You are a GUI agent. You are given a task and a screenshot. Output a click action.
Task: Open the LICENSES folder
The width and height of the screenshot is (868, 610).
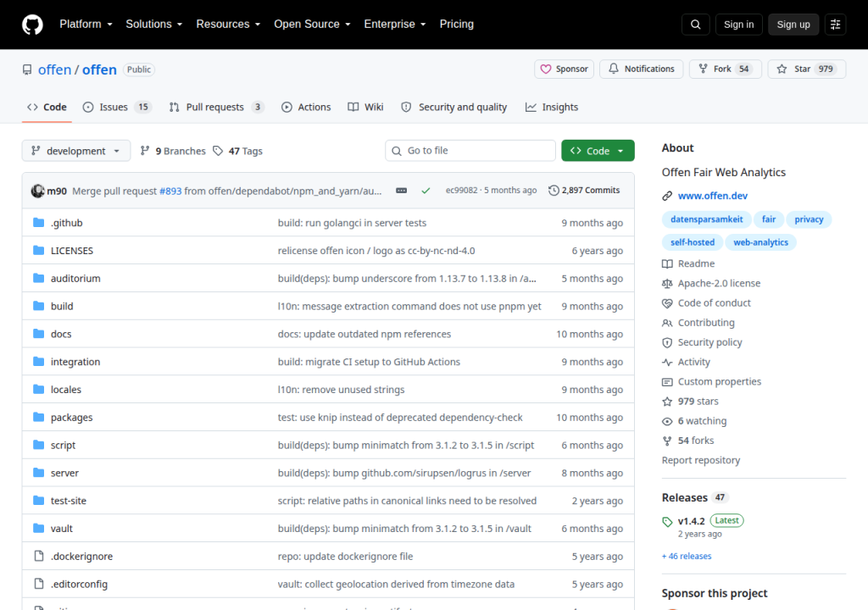pyautogui.click(x=72, y=250)
